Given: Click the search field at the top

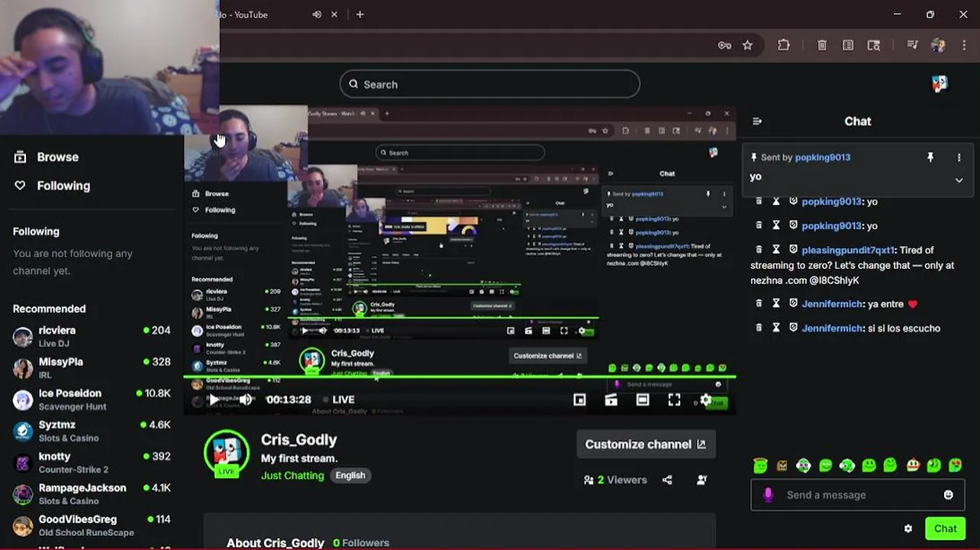Looking at the screenshot, I should coord(489,84).
